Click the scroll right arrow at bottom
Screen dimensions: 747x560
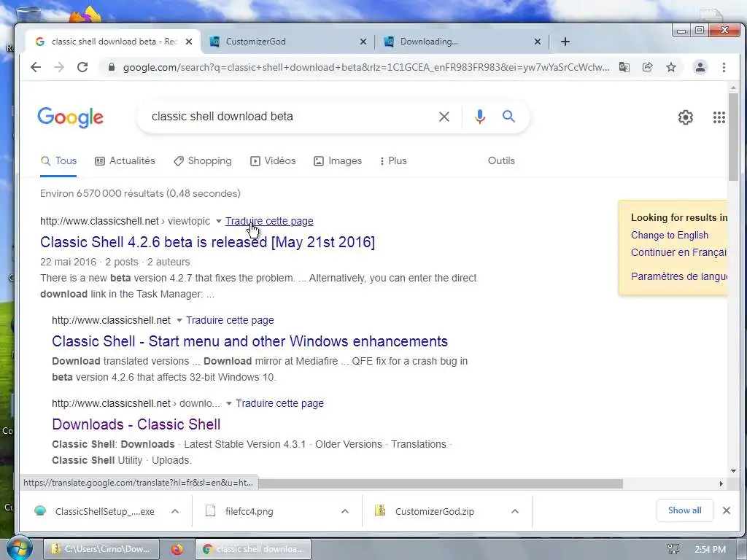coord(721,484)
